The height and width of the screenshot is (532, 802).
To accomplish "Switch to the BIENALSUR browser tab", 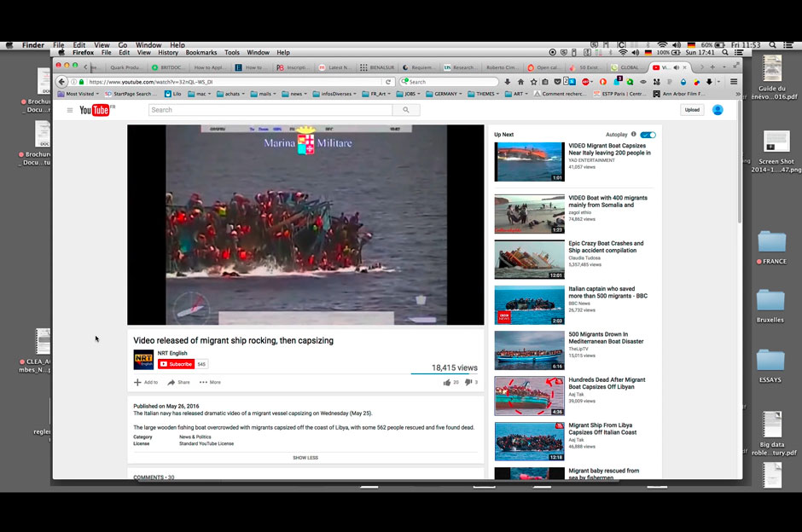I will click(x=376, y=67).
